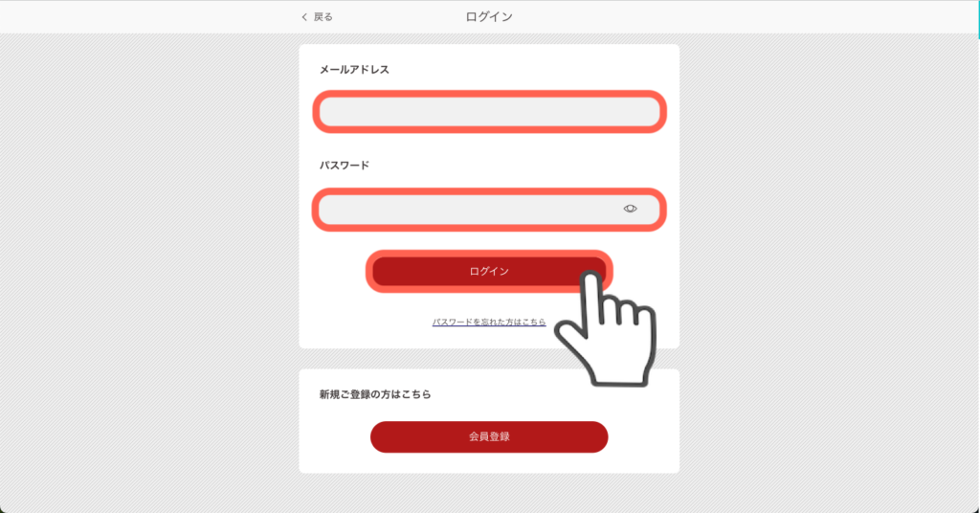Click the 会員登録 registration button
The height and width of the screenshot is (513, 980).
click(489, 436)
